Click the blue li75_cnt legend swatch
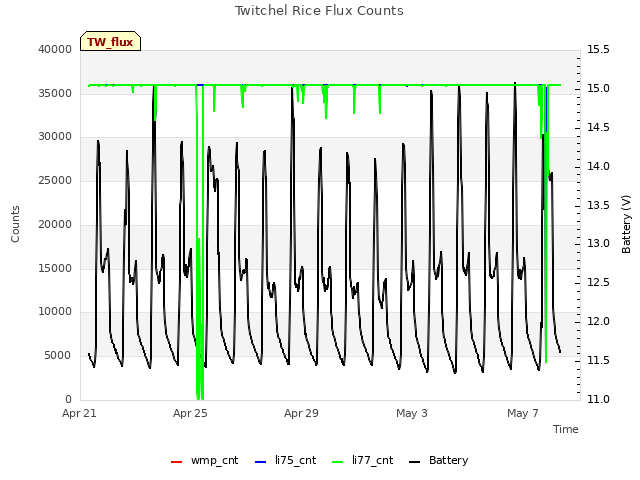This screenshot has width=640, height=480. coord(260,462)
